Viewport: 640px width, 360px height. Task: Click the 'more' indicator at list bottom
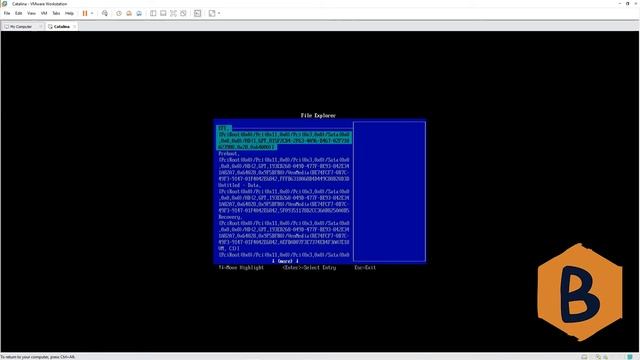pyautogui.click(x=285, y=261)
